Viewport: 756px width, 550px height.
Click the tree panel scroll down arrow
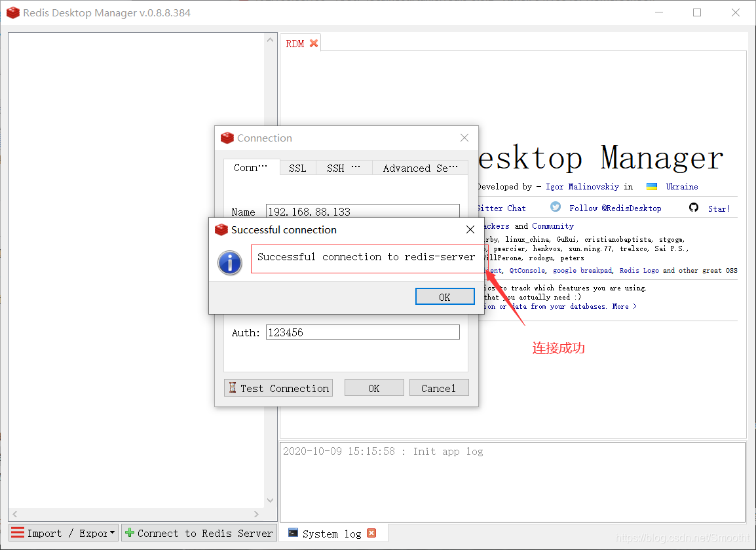270,500
